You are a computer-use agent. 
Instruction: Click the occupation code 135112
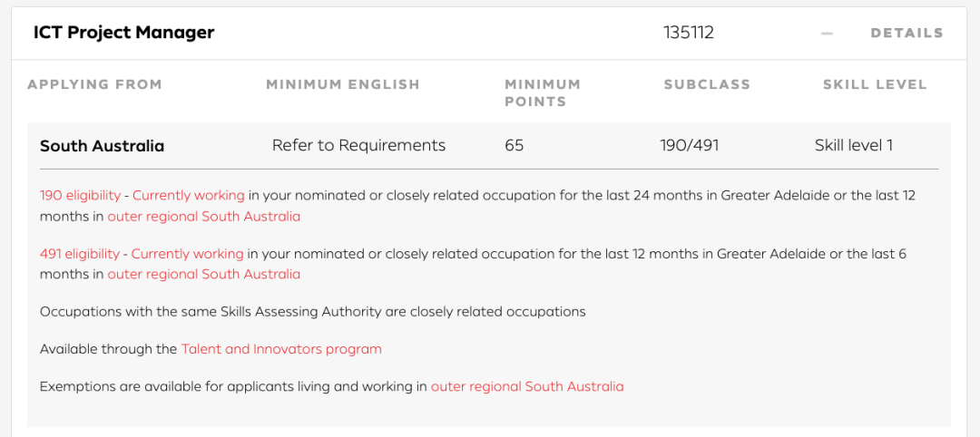tap(688, 33)
